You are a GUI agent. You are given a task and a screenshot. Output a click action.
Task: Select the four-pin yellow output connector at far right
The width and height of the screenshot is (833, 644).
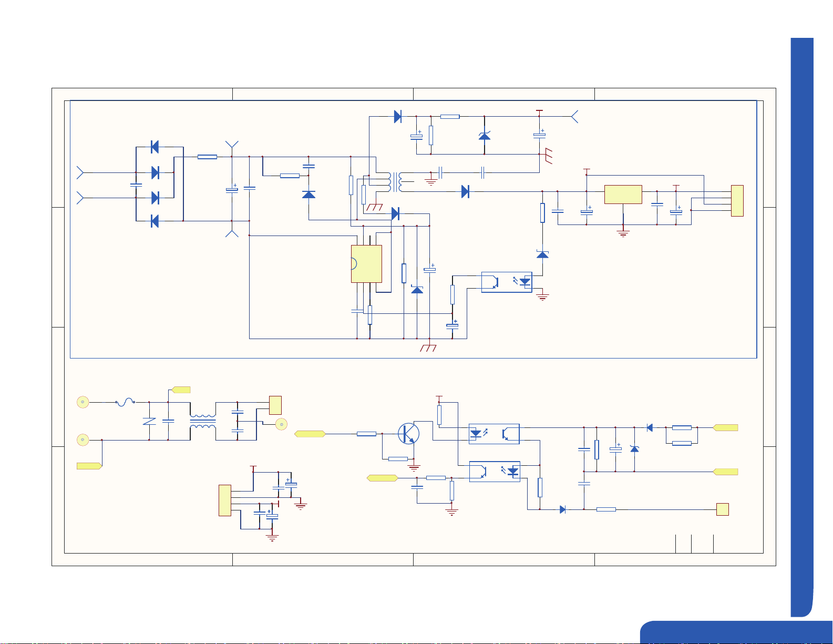pos(737,201)
